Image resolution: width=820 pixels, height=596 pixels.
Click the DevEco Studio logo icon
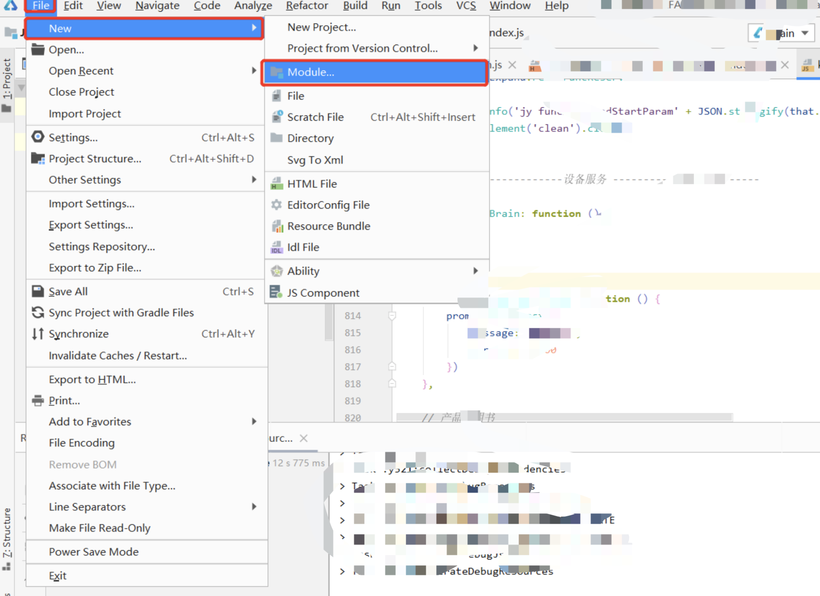10,5
